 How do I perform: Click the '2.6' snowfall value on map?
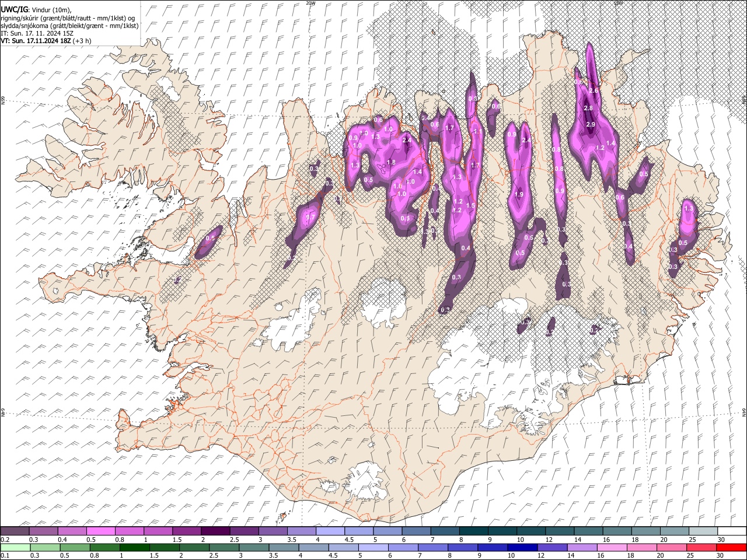[x=594, y=90]
